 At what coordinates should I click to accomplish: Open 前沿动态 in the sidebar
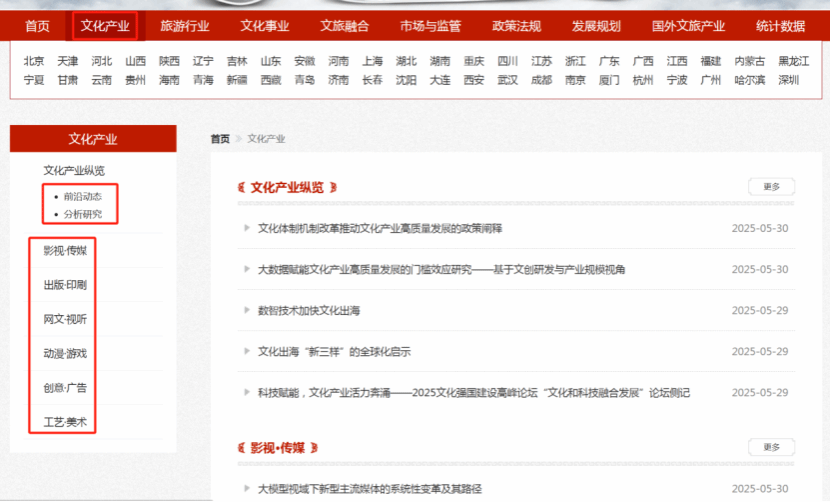(83, 196)
